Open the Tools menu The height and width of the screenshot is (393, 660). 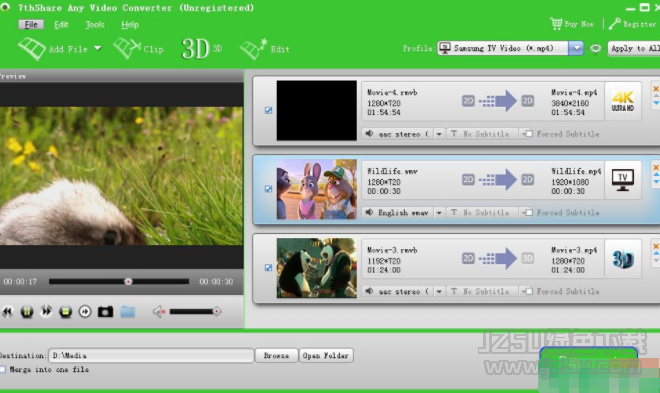pos(95,25)
